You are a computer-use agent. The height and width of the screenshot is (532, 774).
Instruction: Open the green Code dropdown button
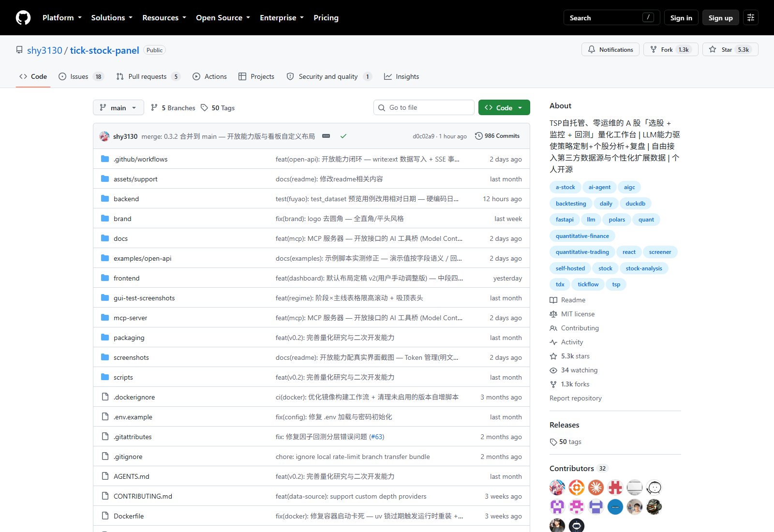[504, 107]
